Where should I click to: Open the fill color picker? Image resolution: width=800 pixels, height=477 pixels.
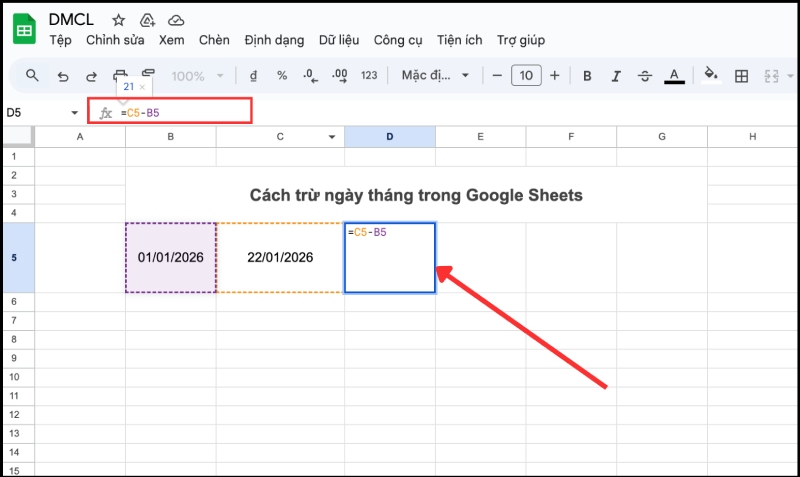pos(711,75)
